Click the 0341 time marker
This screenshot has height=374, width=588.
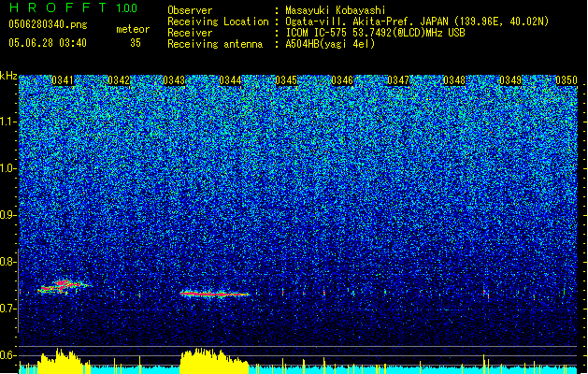pyautogui.click(x=63, y=80)
